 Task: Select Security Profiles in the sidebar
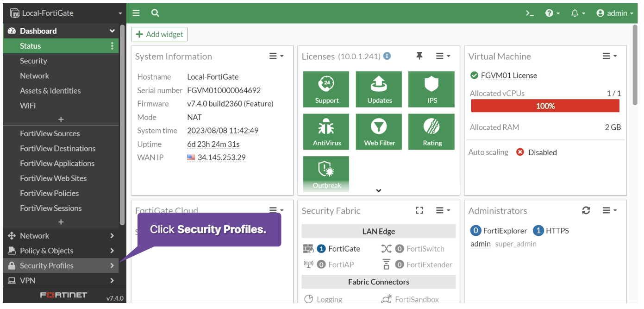click(x=47, y=265)
